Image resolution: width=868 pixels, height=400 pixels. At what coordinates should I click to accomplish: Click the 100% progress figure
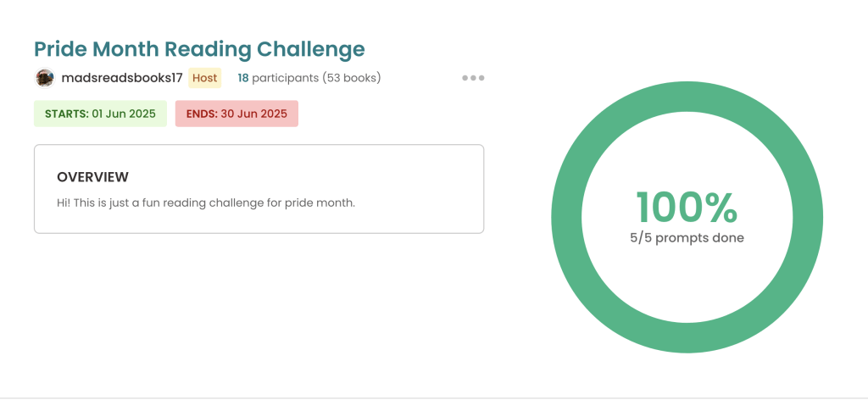(687, 208)
